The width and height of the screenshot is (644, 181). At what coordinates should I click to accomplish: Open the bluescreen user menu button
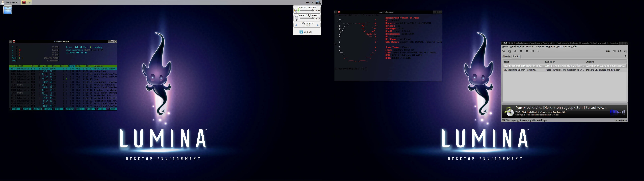(10, 3)
